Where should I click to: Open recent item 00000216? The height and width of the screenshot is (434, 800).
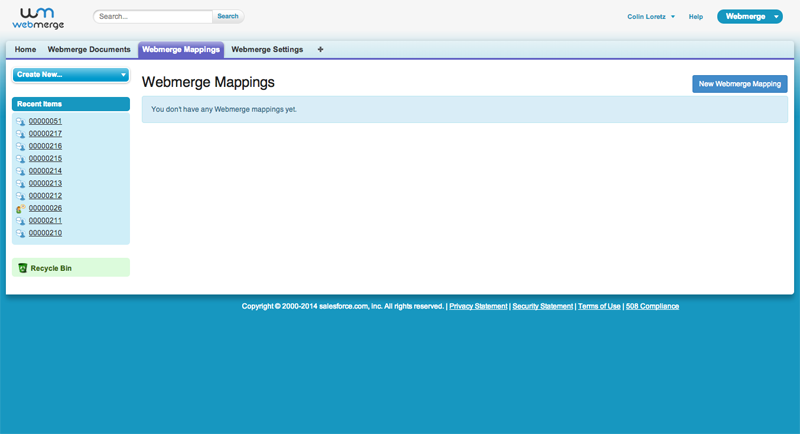pyautogui.click(x=45, y=146)
